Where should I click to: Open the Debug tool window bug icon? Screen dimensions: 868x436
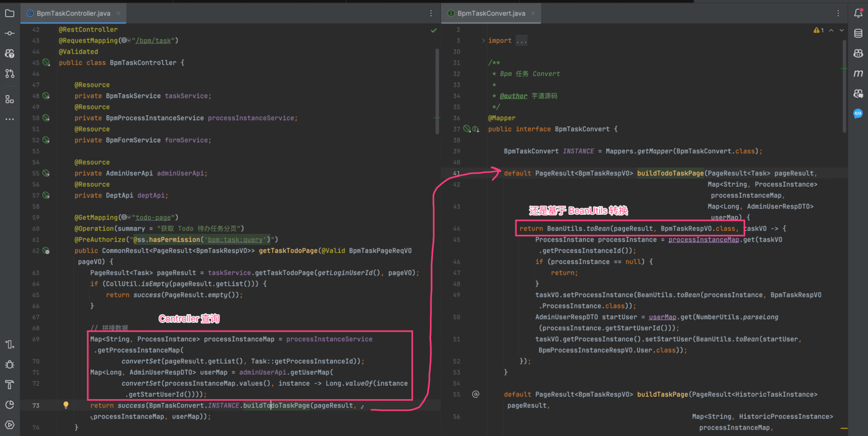pos(10,365)
